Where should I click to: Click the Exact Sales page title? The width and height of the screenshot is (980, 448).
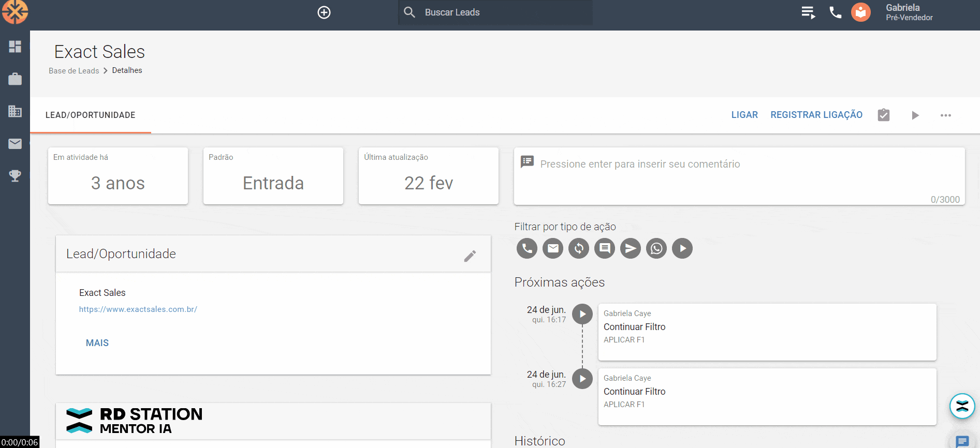(x=99, y=52)
